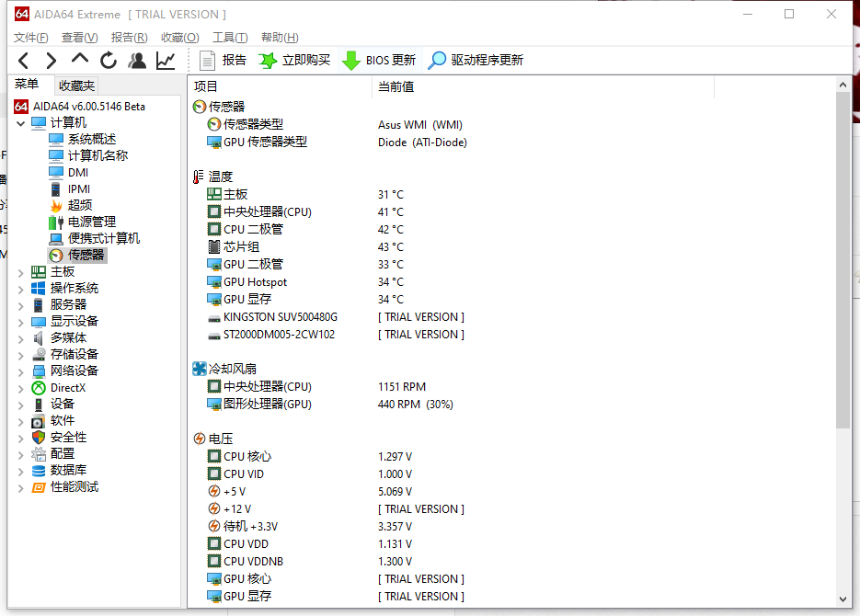This screenshot has width=860, height=616.
Task: Expand the 主板 tree node
Action: click(21, 272)
